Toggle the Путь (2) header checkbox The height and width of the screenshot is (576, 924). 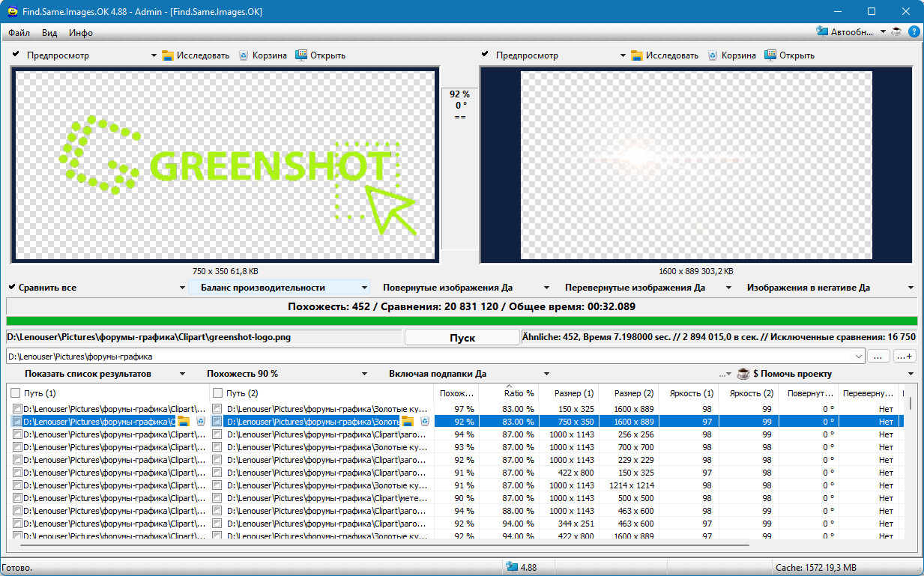pos(217,393)
